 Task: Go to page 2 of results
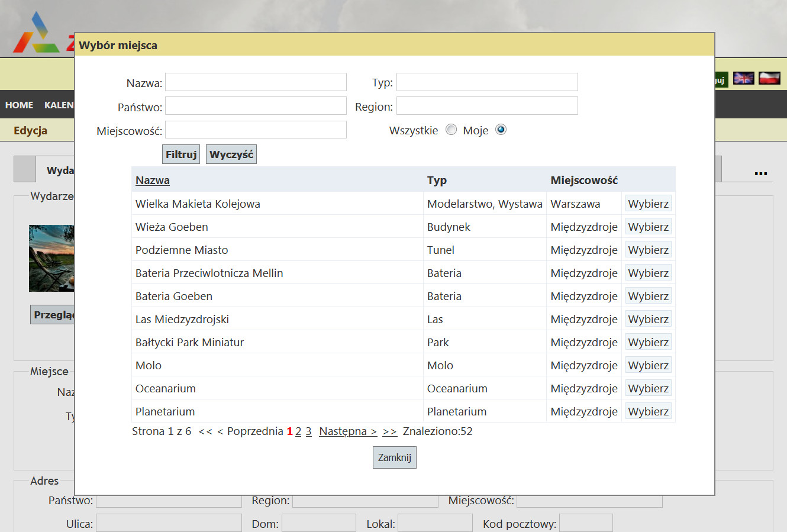(x=298, y=431)
